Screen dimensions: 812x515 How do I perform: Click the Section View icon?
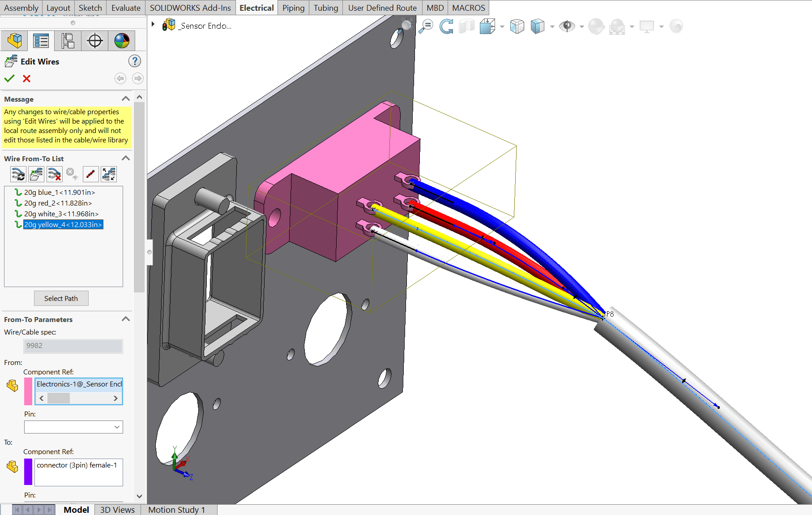[x=466, y=26]
